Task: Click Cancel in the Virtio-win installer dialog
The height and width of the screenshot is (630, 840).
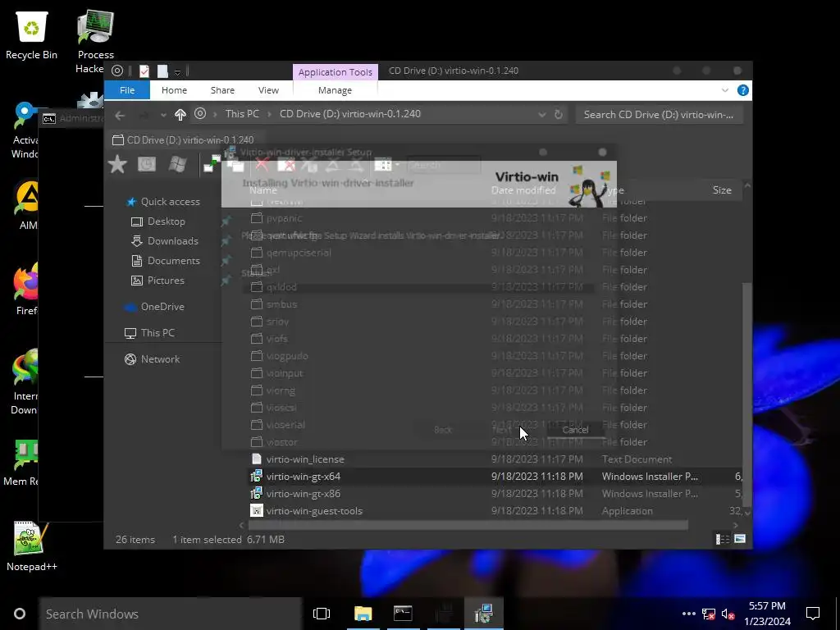Action: (x=575, y=430)
